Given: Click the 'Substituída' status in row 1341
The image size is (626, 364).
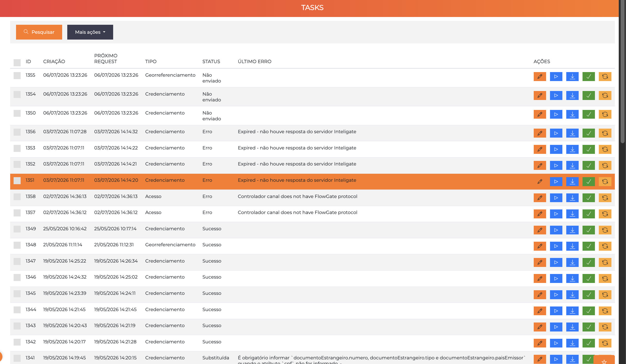Looking at the screenshot, I should coord(216,358).
